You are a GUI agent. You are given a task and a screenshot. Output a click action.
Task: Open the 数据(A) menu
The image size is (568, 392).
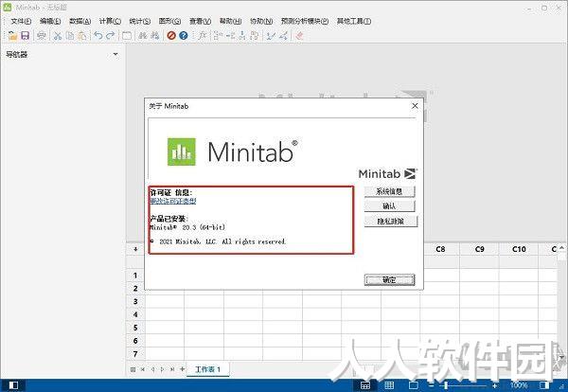click(80, 21)
